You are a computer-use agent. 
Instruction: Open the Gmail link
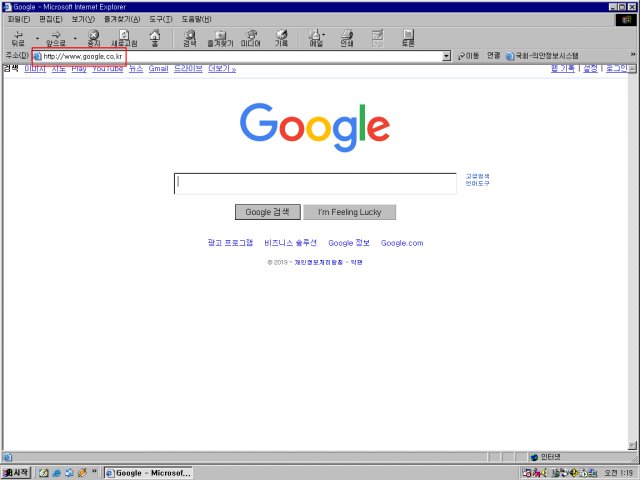tap(158, 69)
